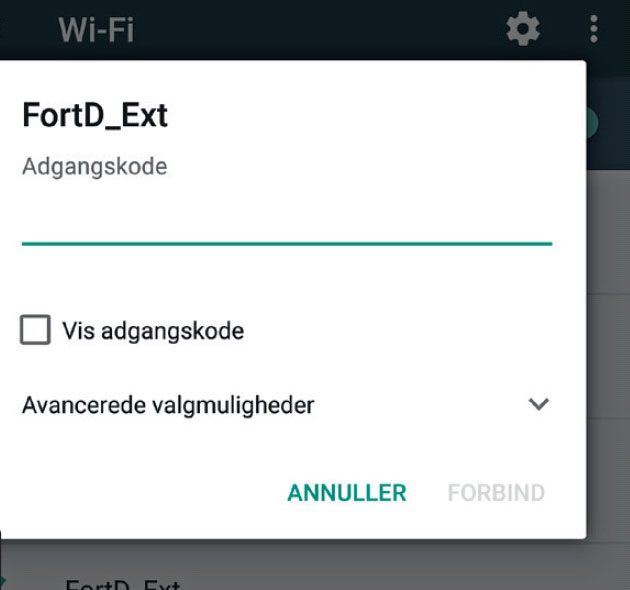This screenshot has height=590, width=630.
Task: Open the three-dot overflow menu
Action: (594, 29)
